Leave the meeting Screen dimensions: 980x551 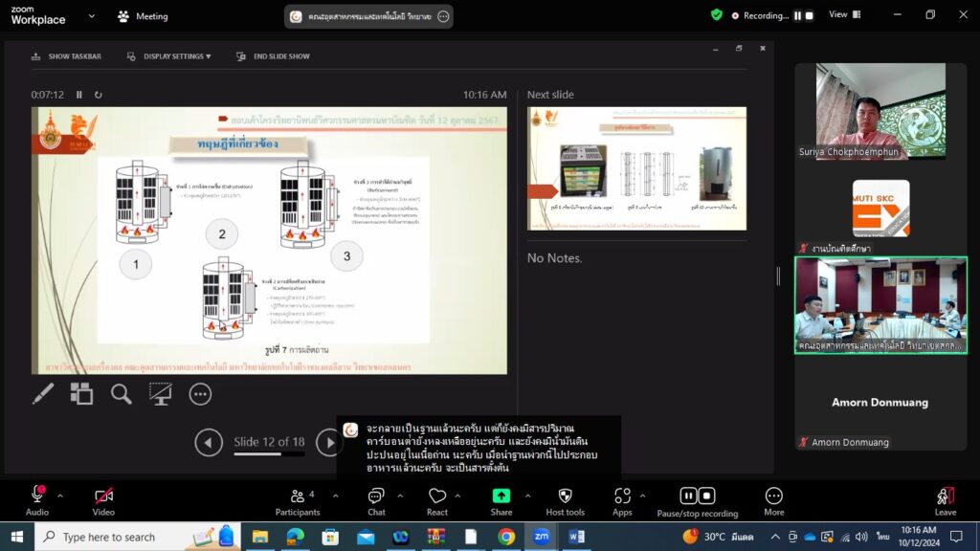click(x=945, y=500)
